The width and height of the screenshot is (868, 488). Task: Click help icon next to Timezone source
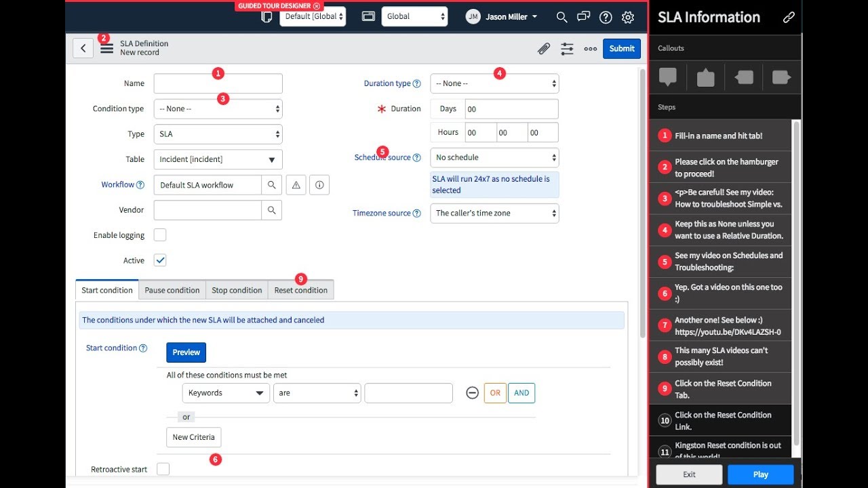click(417, 213)
